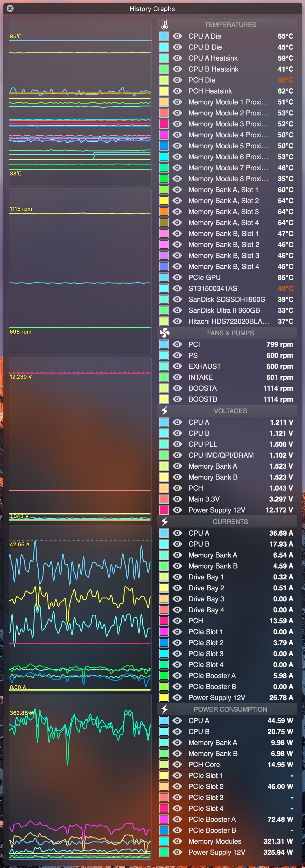Click the voltages history graph
The image size is (305, 868).
coord(80,439)
